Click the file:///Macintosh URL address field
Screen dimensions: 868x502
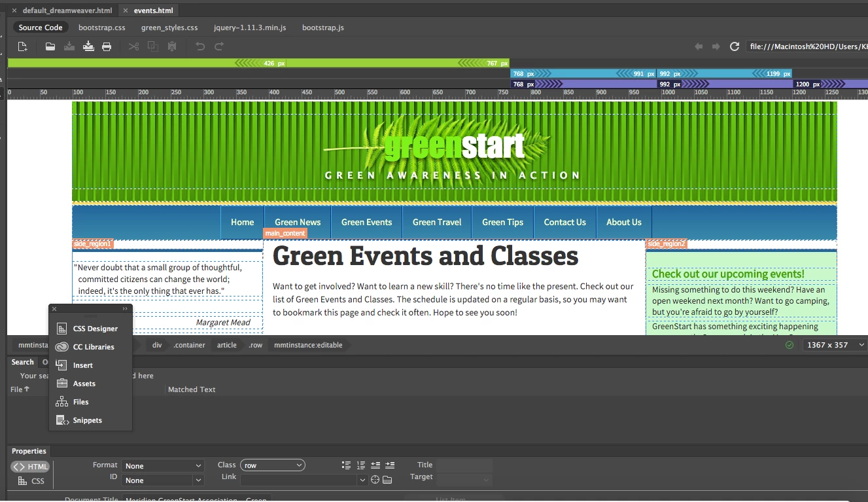[x=807, y=46]
